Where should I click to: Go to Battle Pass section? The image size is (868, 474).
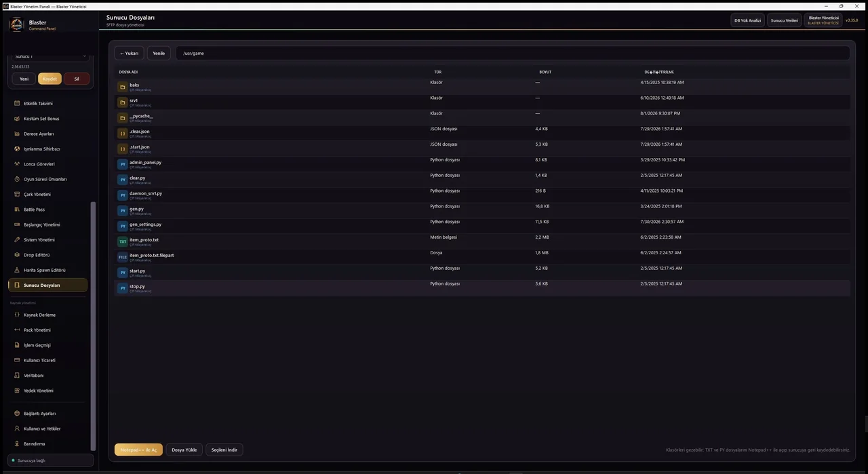(47, 210)
